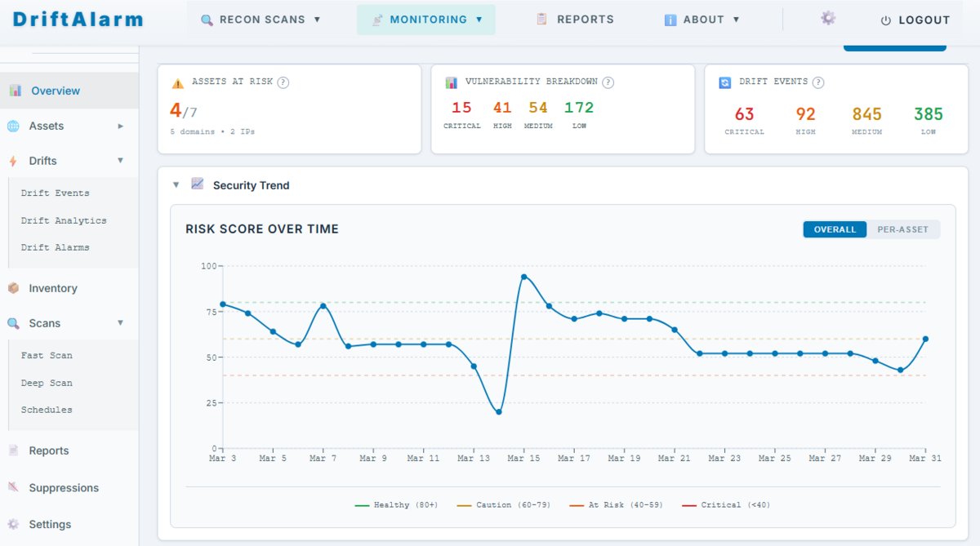Select the Assets globe icon
The image size is (980, 546).
pyautogui.click(x=12, y=126)
